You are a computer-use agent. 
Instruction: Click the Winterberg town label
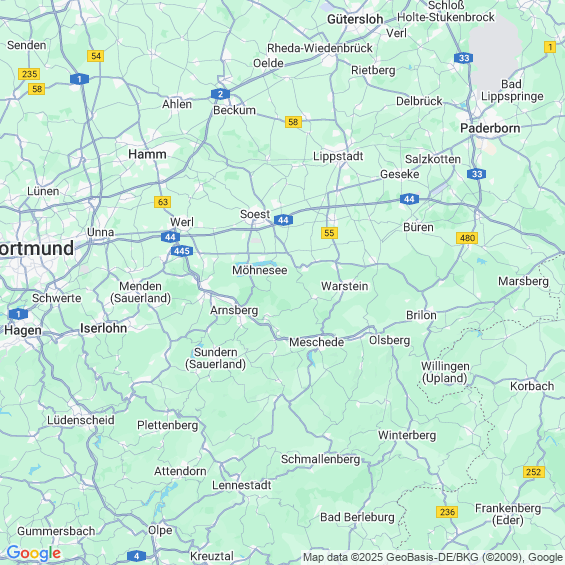coord(407,435)
